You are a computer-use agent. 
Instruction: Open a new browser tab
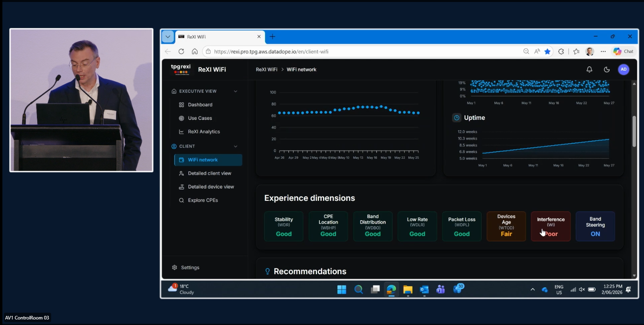(x=272, y=37)
